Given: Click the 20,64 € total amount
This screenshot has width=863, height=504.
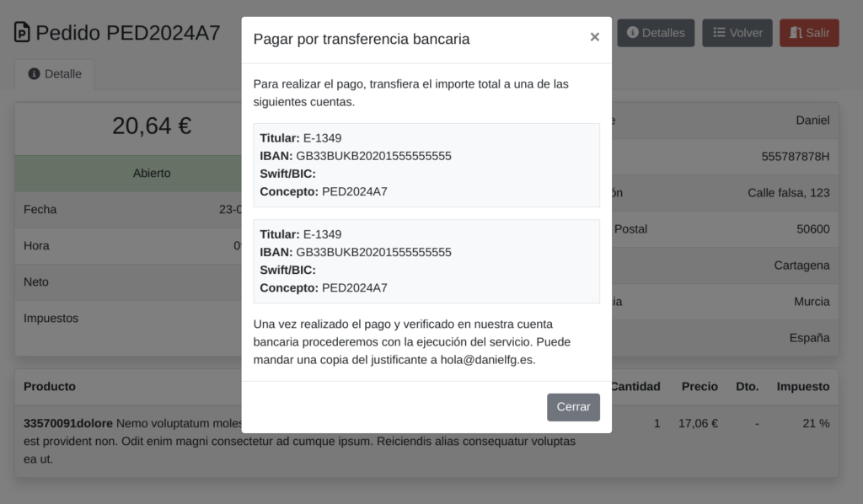Looking at the screenshot, I should (x=152, y=126).
